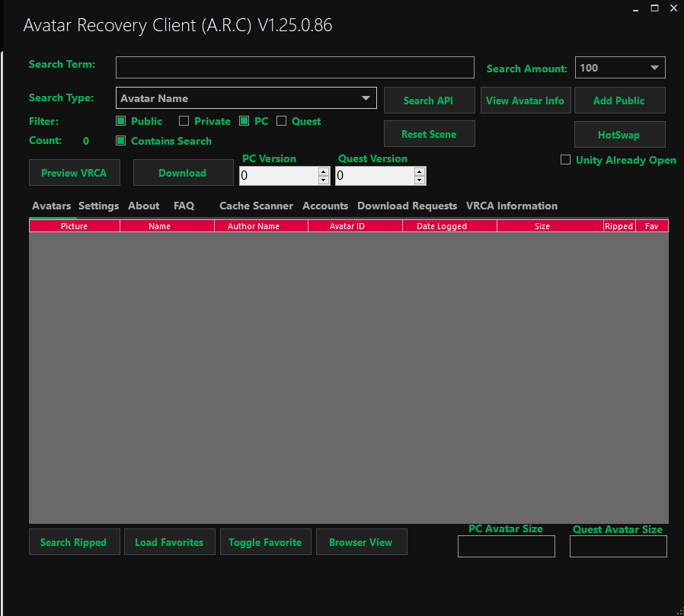This screenshot has width=684, height=616.
Task: Open the VRCA Information tab
Action: click(x=512, y=206)
